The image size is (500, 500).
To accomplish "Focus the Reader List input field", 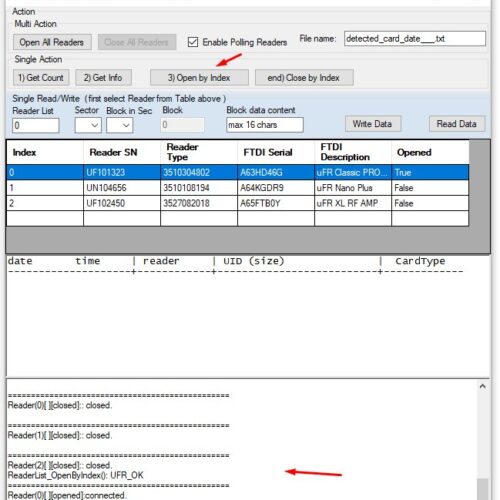I will point(36,125).
